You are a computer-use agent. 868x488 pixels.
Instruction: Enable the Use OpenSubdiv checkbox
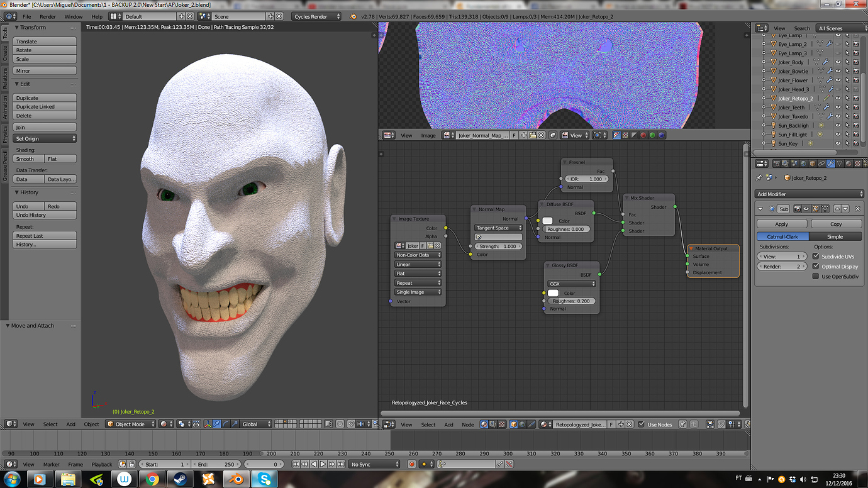pos(816,276)
